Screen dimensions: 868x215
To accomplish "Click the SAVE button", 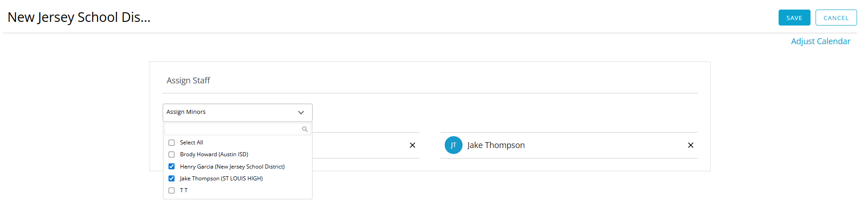I will [794, 18].
